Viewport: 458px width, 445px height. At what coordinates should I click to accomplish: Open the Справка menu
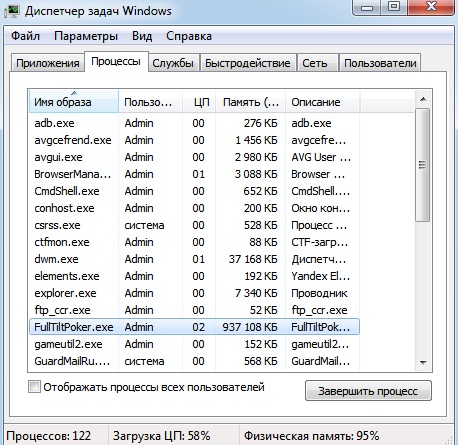(x=189, y=36)
